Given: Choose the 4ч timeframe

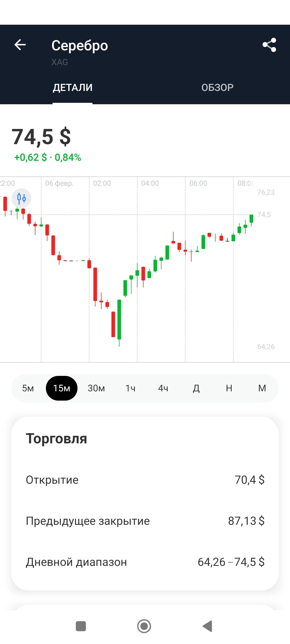Looking at the screenshot, I should click(163, 388).
